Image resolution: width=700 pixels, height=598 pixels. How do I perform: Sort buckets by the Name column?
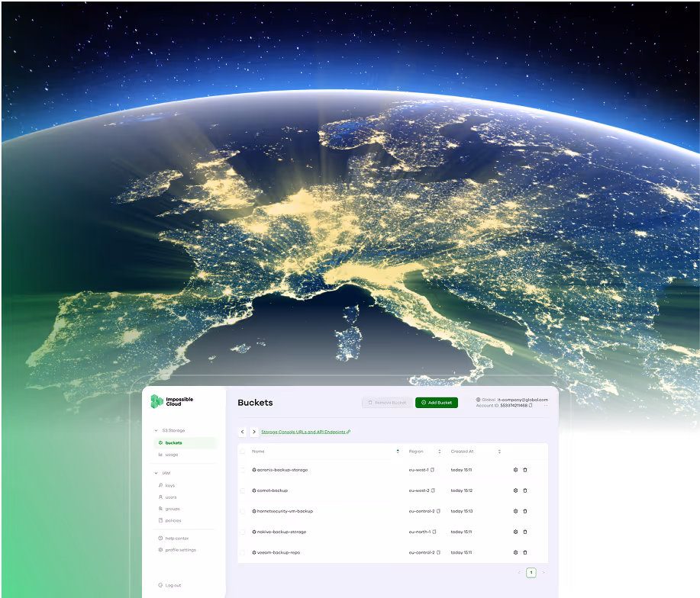(x=398, y=452)
